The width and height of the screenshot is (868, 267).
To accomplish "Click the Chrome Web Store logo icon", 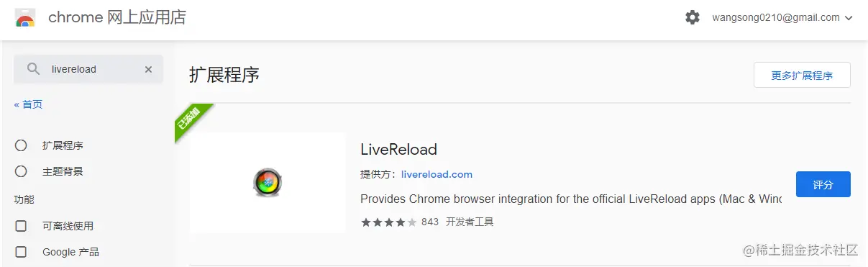I will (26, 17).
